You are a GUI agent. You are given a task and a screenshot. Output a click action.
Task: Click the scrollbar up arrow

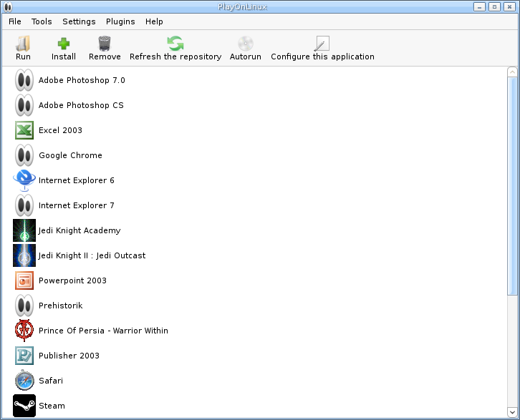click(x=512, y=72)
